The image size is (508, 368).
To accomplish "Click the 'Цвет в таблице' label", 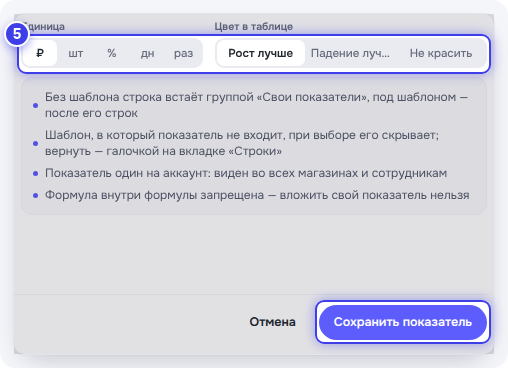I will (x=253, y=26).
